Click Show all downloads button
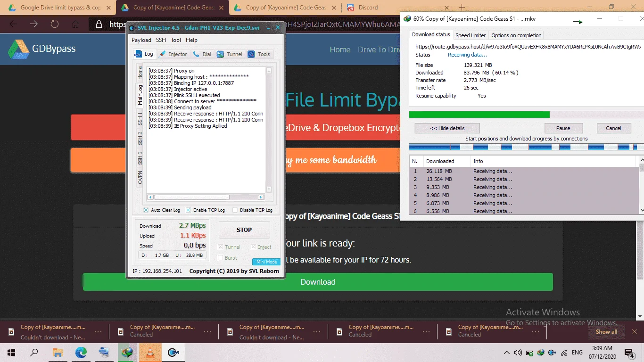The image size is (644, 362). (x=606, y=332)
